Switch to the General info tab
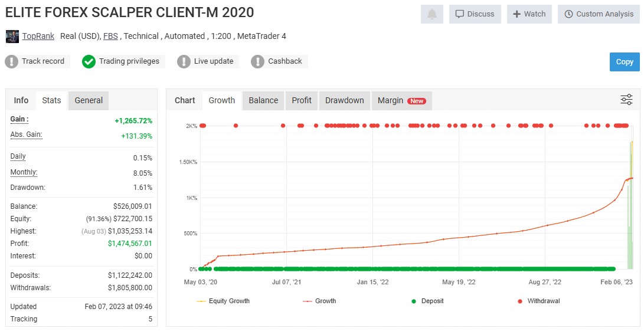The height and width of the screenshot is (335, 644). [x=89, y=100]
